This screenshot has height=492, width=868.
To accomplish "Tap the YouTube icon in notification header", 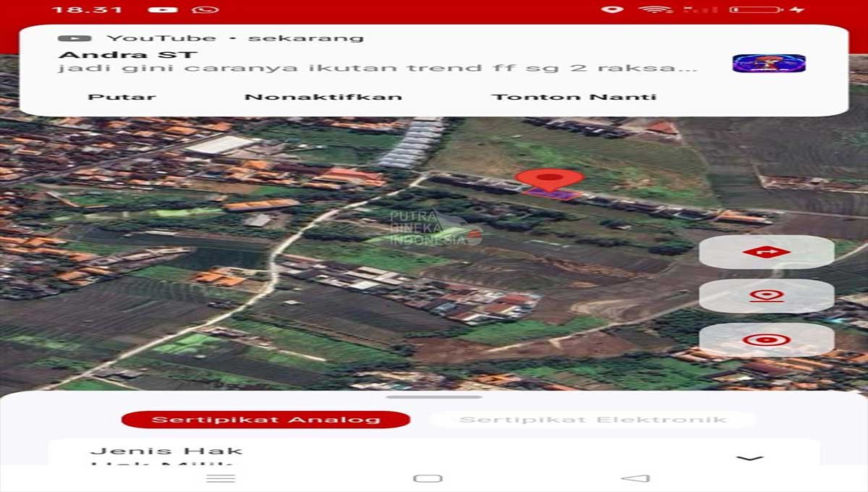I will 75,38.
